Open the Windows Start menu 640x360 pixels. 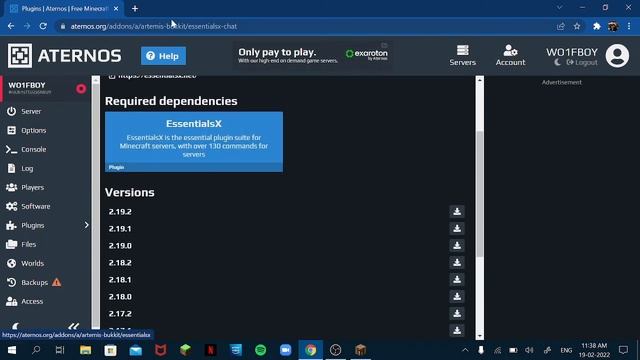(12, 350)
